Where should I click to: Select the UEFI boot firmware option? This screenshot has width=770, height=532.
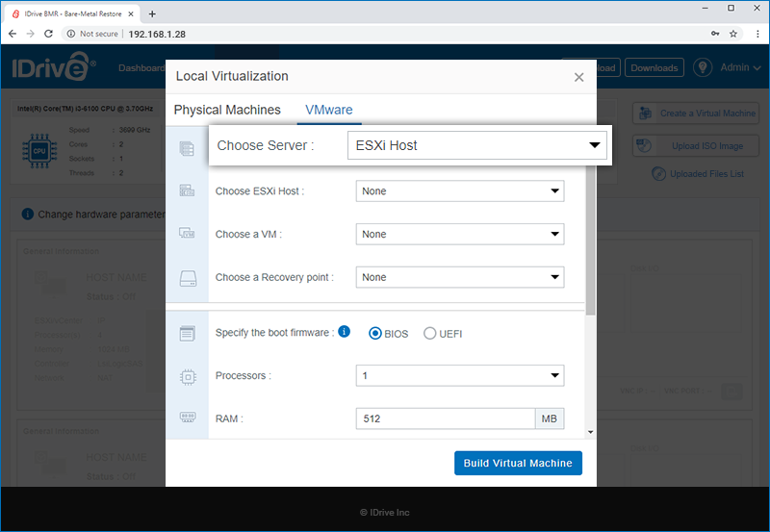pyautogui.click(x=429, y=334)
